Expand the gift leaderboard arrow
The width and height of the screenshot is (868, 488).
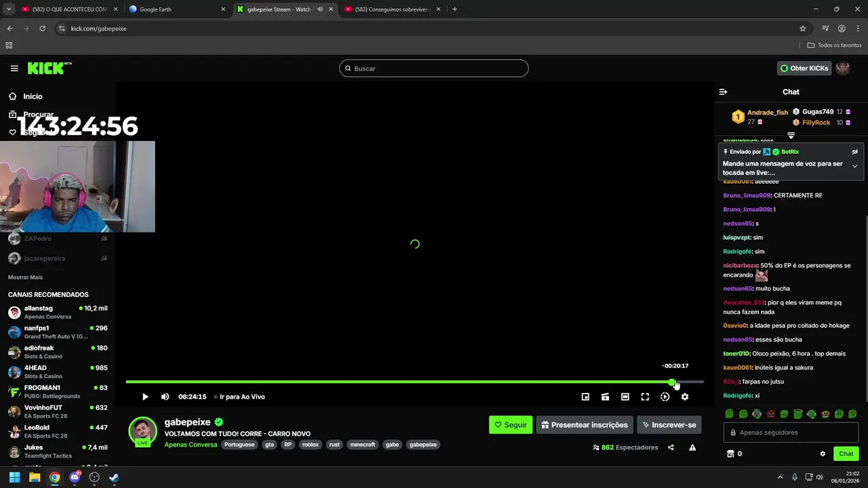[791, 136]
